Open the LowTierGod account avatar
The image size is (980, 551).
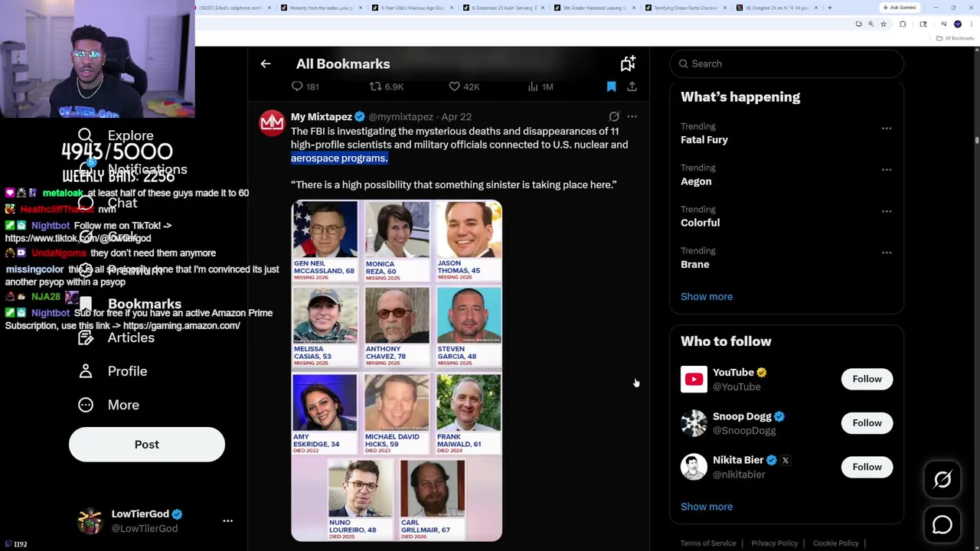coord(90,521)
